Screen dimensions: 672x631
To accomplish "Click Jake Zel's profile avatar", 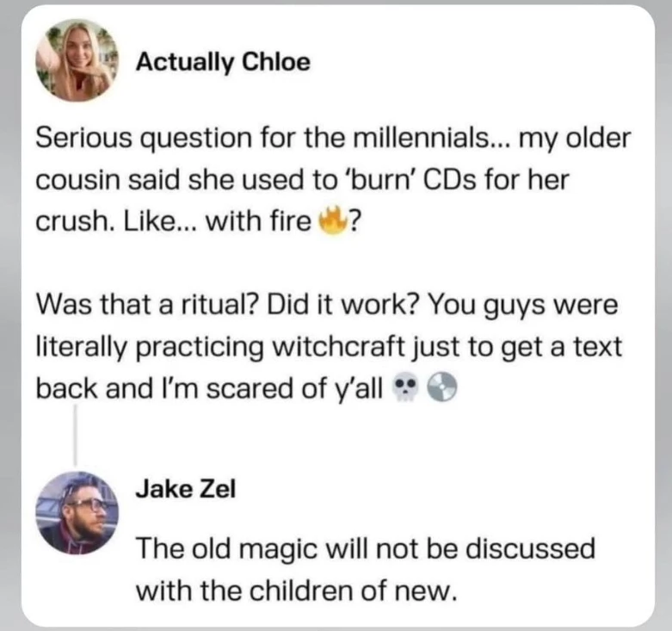I will [78, 511].
